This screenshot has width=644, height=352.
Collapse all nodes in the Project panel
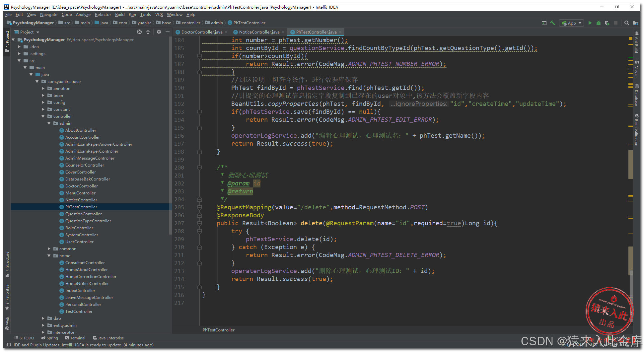coord(148,32)
